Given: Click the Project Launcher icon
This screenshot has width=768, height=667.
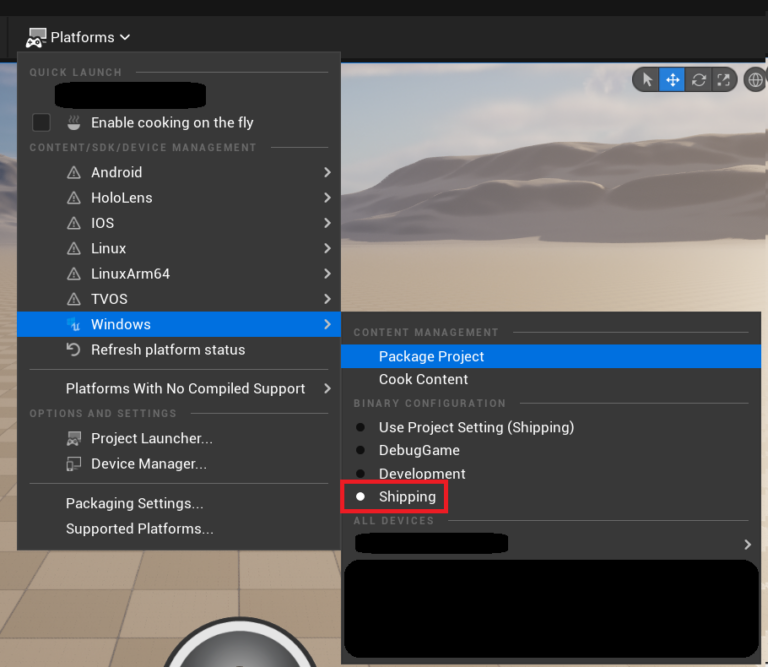Looking at the screenshot, I should pos(73,439).
